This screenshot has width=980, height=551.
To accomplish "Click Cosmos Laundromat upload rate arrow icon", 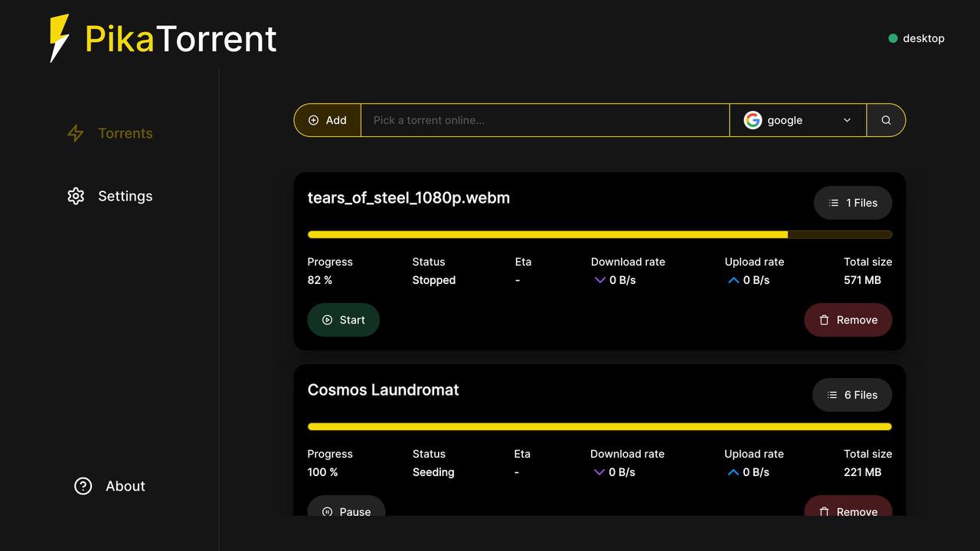I will 733,472.
